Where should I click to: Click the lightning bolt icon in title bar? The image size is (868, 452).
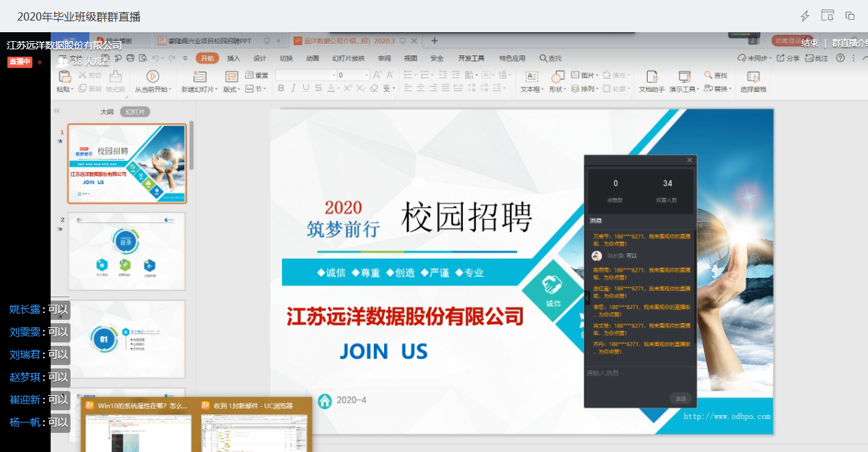[x=805, y=16]
